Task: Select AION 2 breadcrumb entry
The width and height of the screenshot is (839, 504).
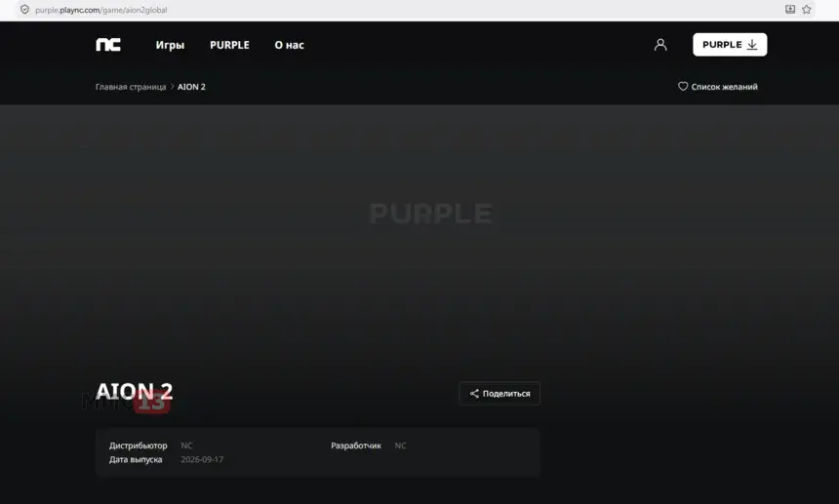Action: [191, 87]
